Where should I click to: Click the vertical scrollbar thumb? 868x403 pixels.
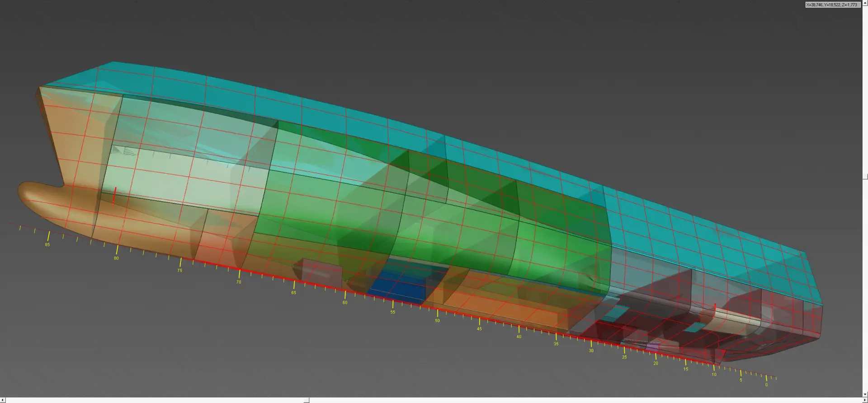[x=865, y=177]
